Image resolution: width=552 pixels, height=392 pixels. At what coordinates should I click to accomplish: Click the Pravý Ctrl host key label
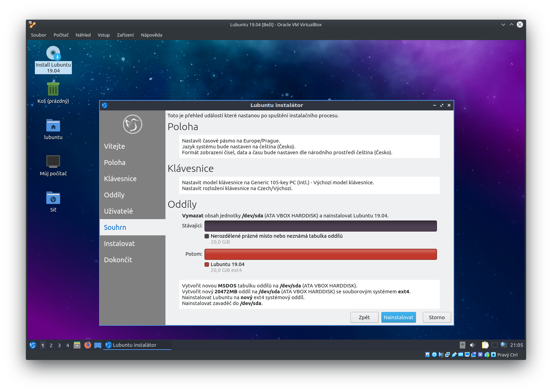[507, 355]
